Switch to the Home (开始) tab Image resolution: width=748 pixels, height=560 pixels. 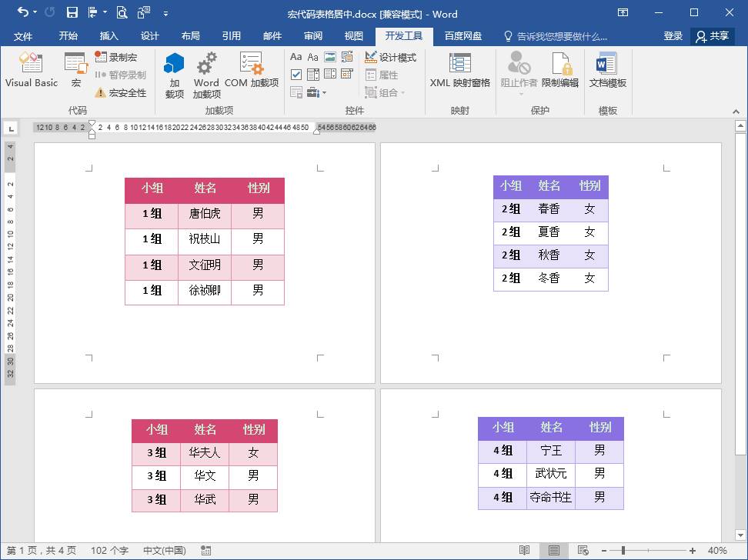[x=68, y=36]
